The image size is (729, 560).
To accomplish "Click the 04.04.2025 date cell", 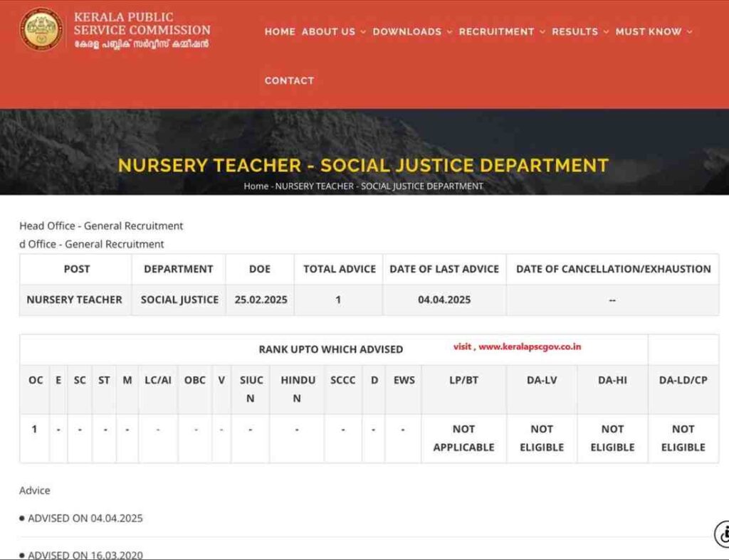I will [444, 300].
